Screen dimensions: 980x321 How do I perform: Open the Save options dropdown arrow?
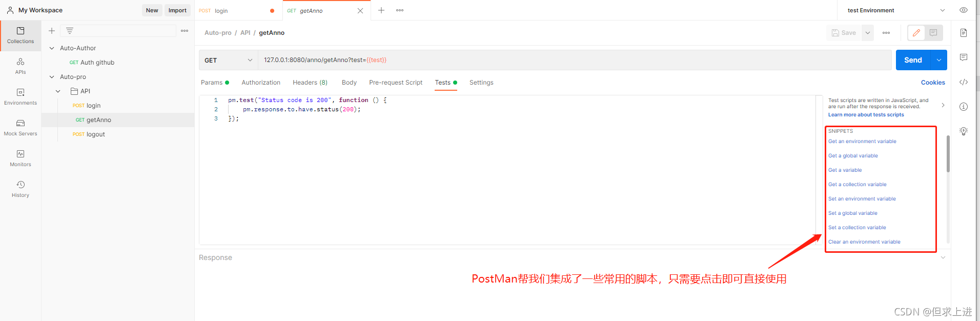tap(868, 33)
